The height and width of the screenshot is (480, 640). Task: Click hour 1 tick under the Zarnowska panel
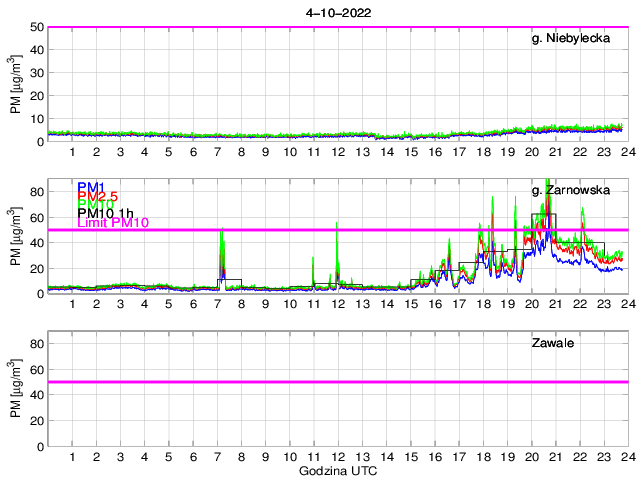(x=73, y=304)
